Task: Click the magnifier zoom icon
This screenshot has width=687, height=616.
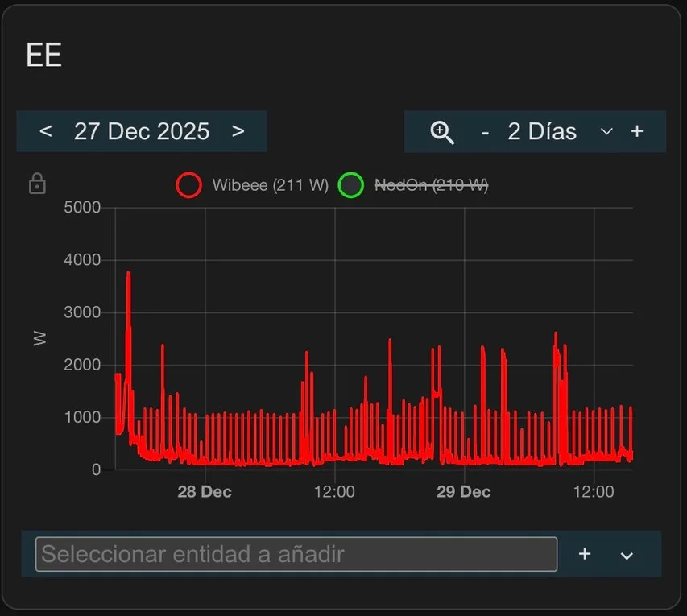Action: (x=442, y=132)
